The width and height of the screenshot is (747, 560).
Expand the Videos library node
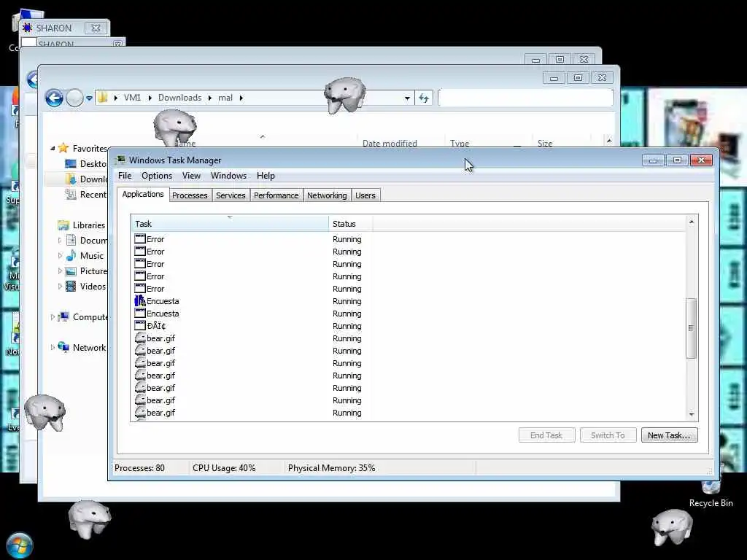pos(60,286)
